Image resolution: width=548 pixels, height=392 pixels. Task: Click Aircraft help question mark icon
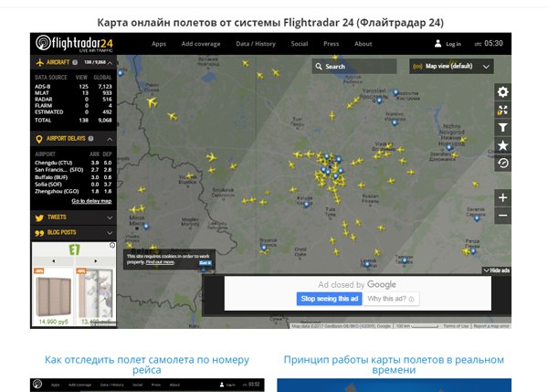click(x=75, y=62)
